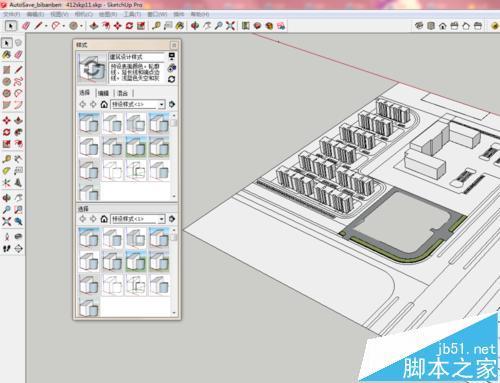Click the style name input field
The height and width of the screenshot is (383, 500).
(137, 57)
